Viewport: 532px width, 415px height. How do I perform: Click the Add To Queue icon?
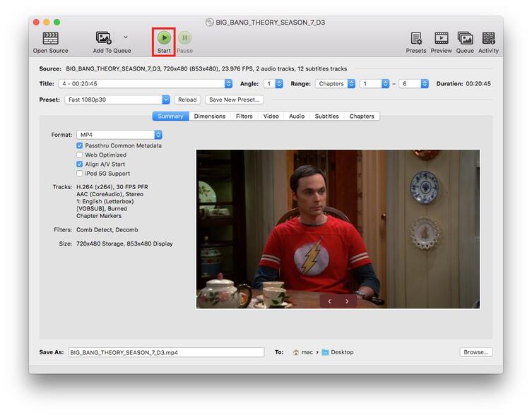(104, 38)
